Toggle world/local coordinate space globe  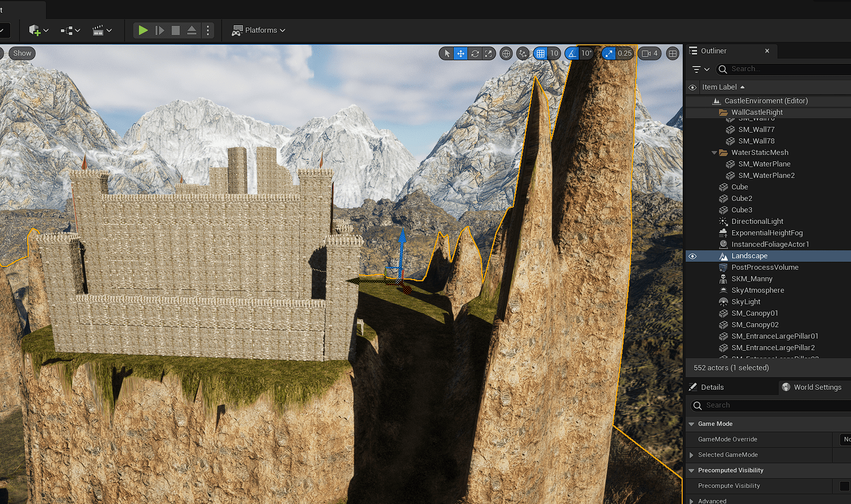506,53
